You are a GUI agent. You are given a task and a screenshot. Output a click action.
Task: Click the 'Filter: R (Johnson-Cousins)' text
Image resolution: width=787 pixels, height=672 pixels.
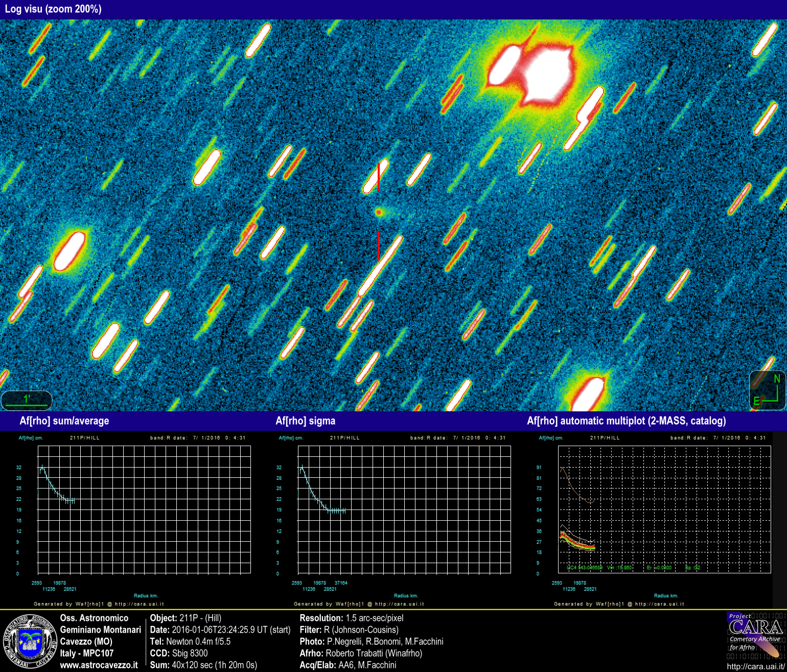point(349,630)
